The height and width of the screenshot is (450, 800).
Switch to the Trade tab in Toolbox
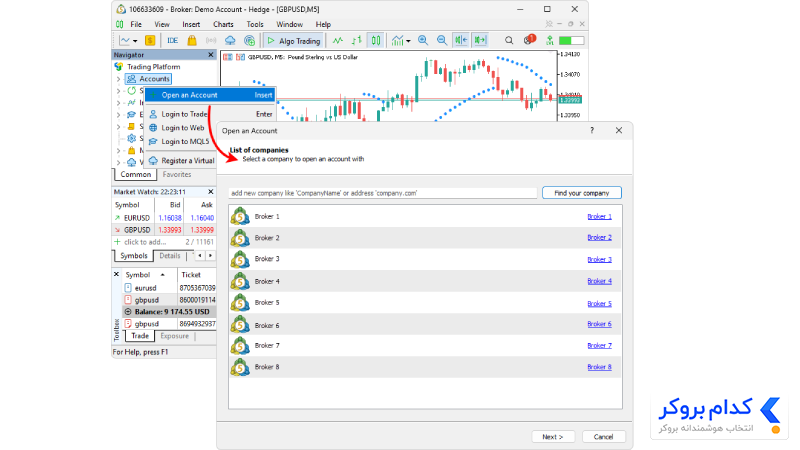140,336
